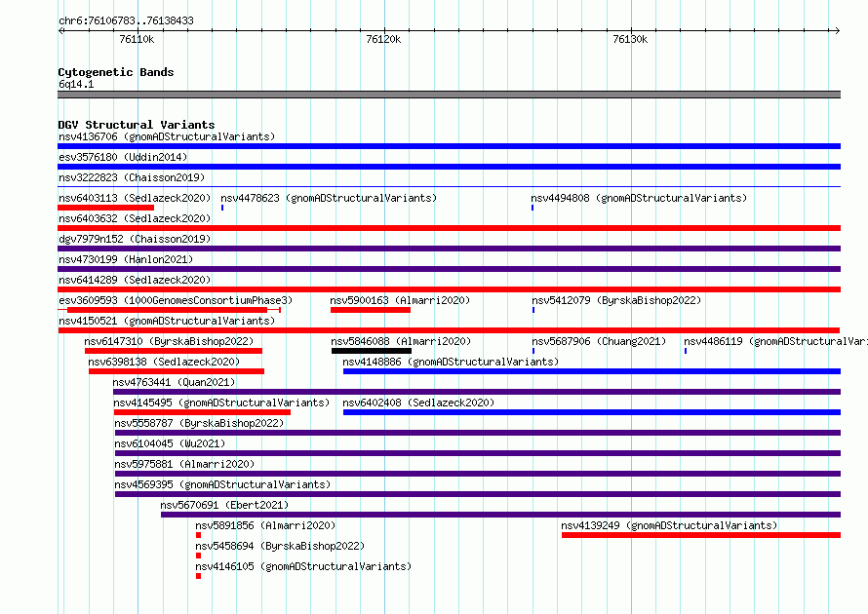Click nsv5670691 (Ebert2021) label
This screenshot has width=868, height=614.
click(x=224, y=505)
